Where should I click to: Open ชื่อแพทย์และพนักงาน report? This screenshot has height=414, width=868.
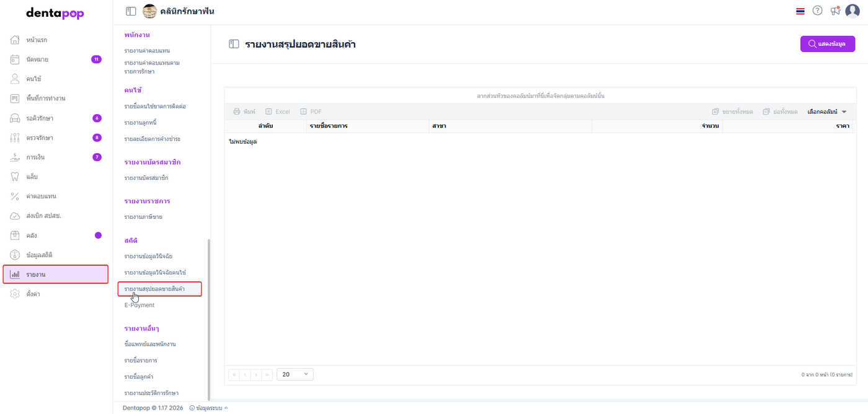(x=150, y=344)
